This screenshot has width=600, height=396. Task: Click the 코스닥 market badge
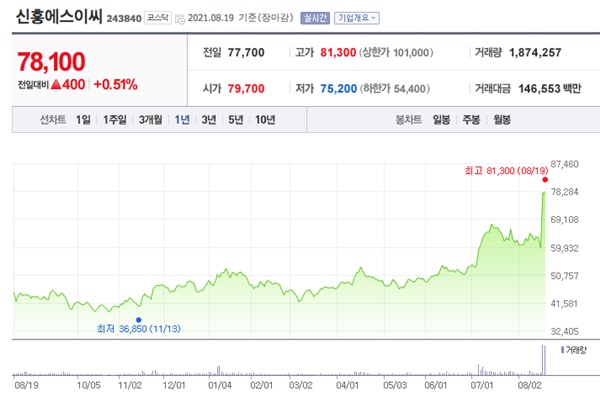[158, 18]
